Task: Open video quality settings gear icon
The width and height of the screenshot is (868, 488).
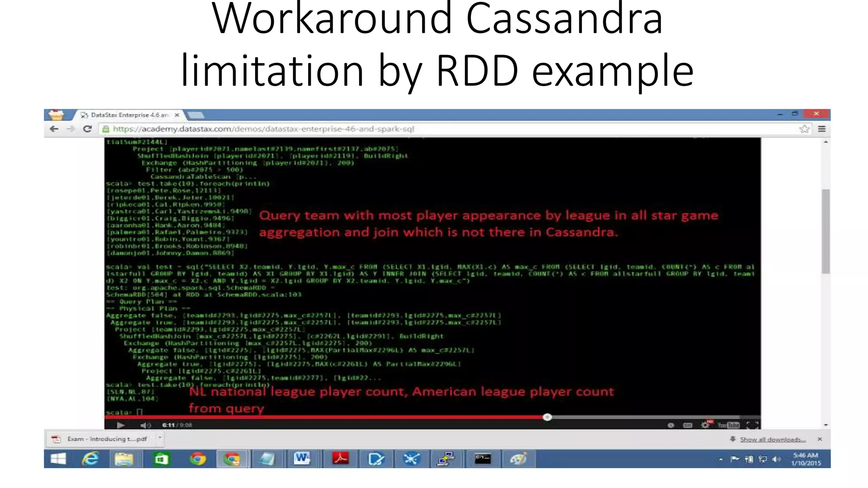Action: pos(705,425)
